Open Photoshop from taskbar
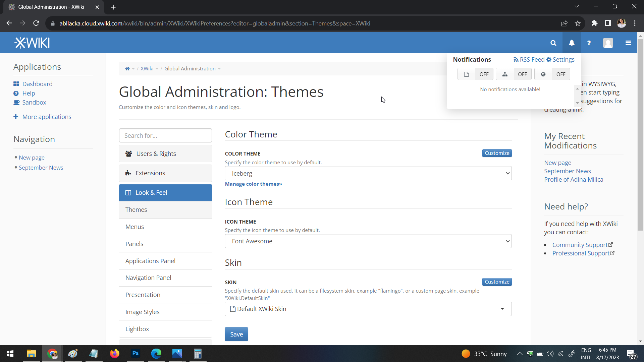Viewport: 644px width, 362px height. click(136, 354)
